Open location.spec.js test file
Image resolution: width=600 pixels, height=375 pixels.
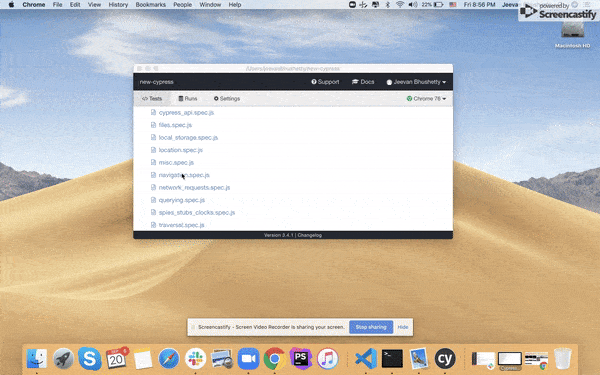(181, 150)
